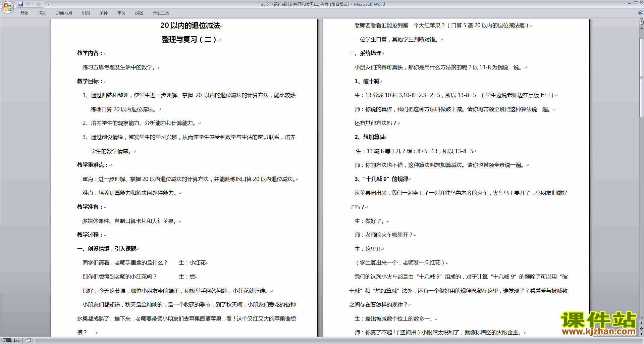Click the line 多媒体课件、自制口算卡片和大红苹果。
The width and height of the screenshot is (644, 344).
[130, 221]
